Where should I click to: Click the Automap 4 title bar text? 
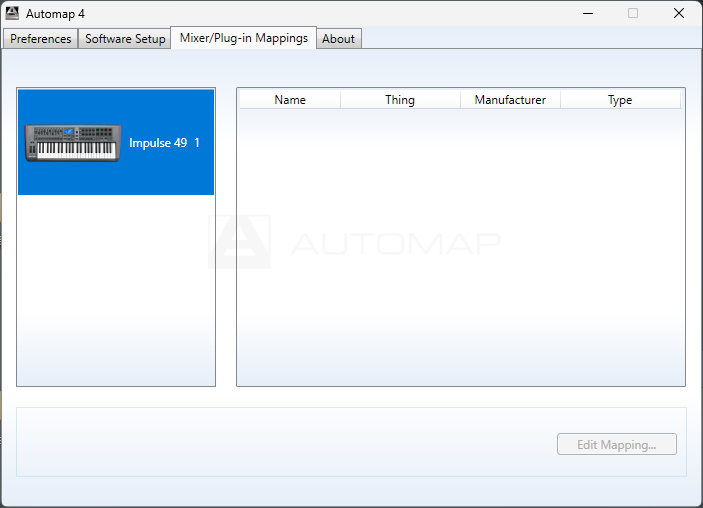click(55, 14)
